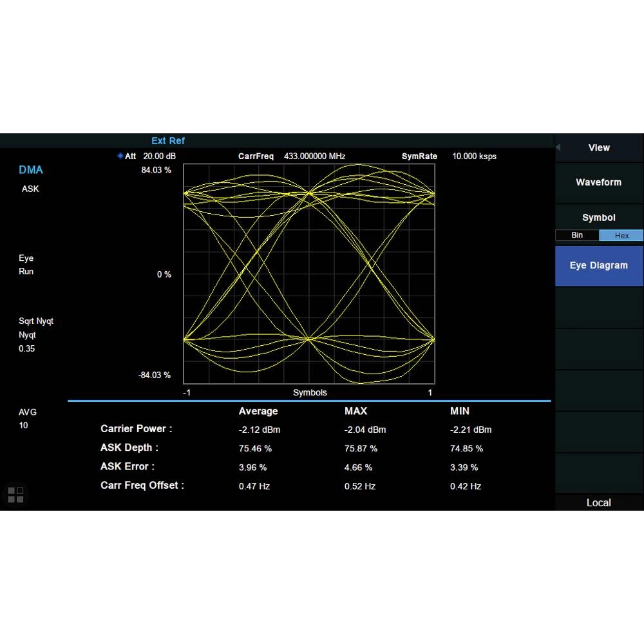Viewport: 644px width, 644px height.
Task: Keep symbol format as Hex
Action: [621, 235]
